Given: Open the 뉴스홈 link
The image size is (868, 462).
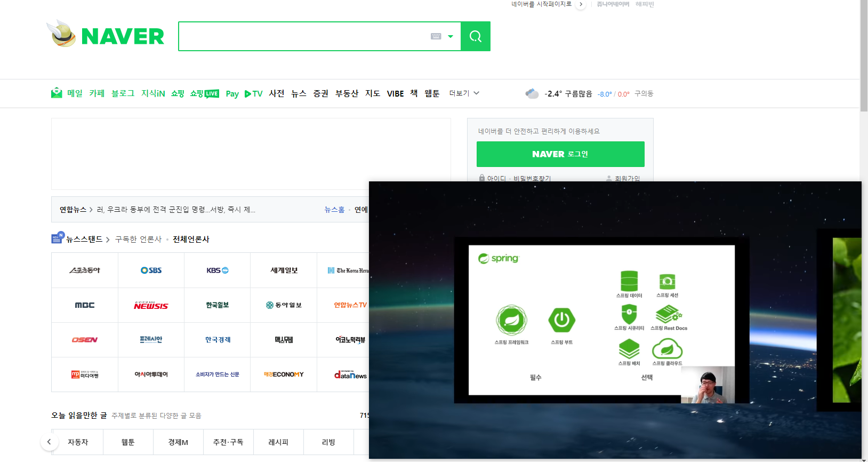Looking at the screenshot, I should 334,210.
